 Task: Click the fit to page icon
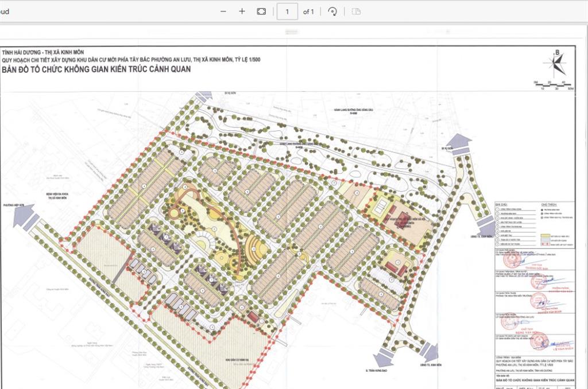[261, 11]
